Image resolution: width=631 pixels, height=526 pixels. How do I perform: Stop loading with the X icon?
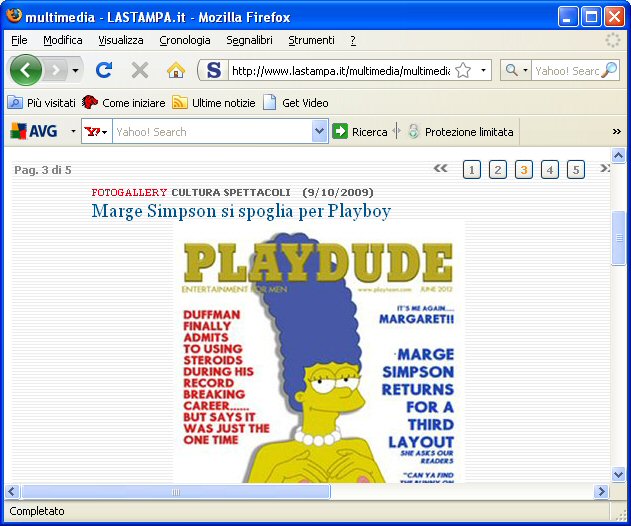click(140, 71)
